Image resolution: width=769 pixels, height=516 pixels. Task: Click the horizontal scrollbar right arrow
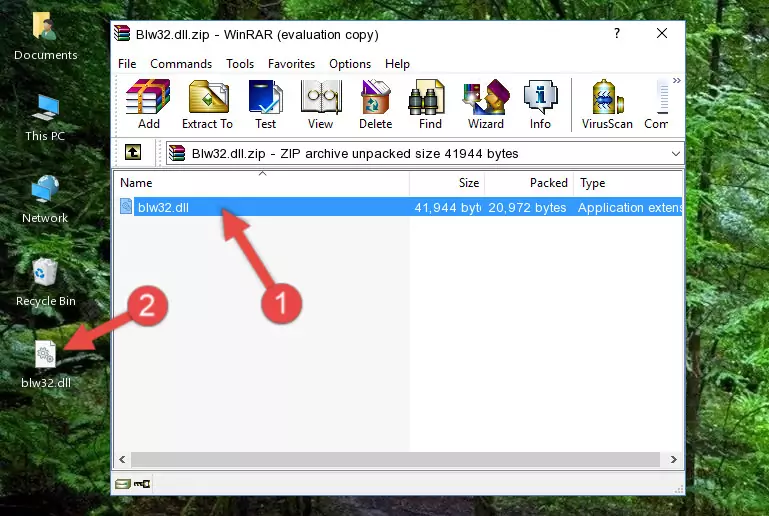(674, 460)
